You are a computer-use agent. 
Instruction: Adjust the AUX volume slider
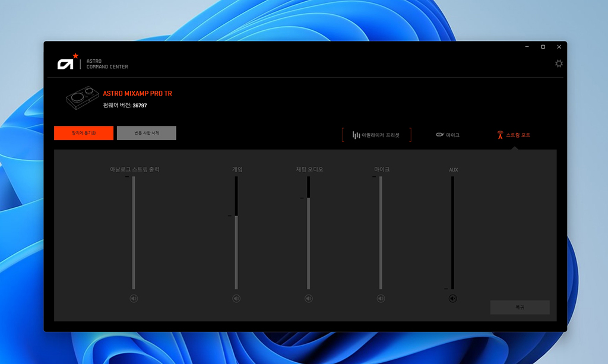452,233
